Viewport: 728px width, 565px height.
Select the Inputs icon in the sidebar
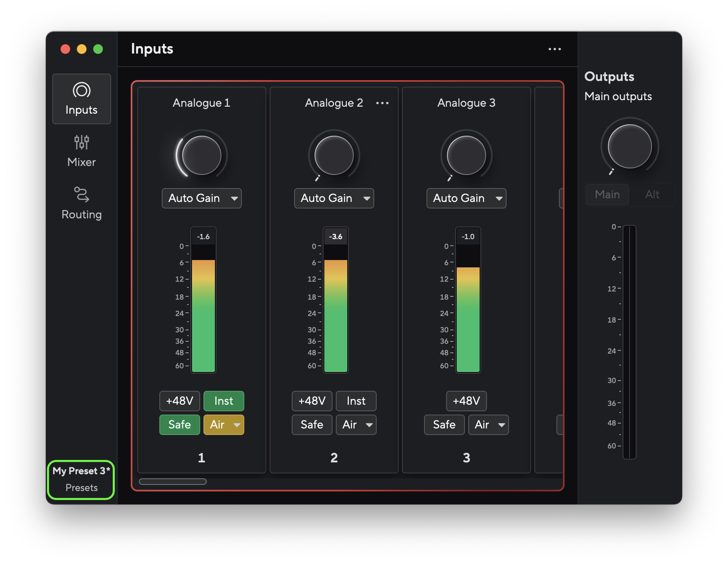pos(81,98)
